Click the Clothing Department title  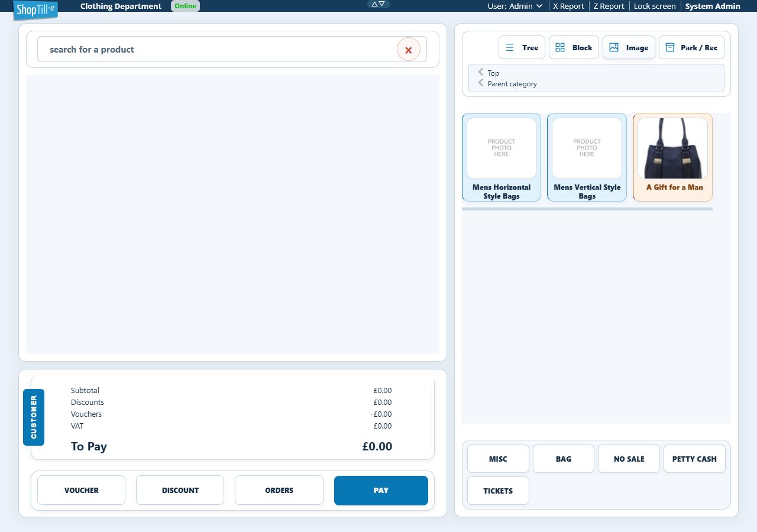tap(121, 6)
